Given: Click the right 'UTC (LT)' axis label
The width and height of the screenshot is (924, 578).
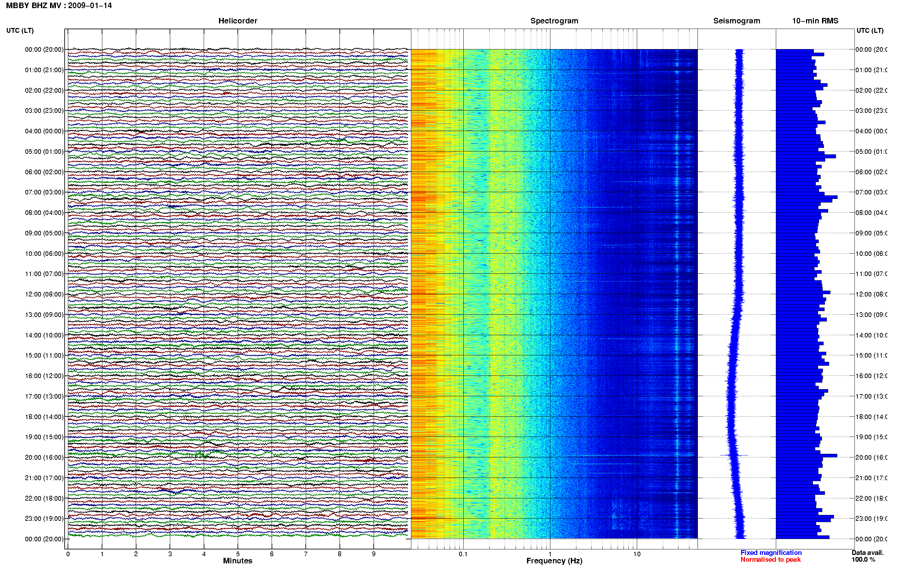Looking at the screenshot, I should pos(870,31).
